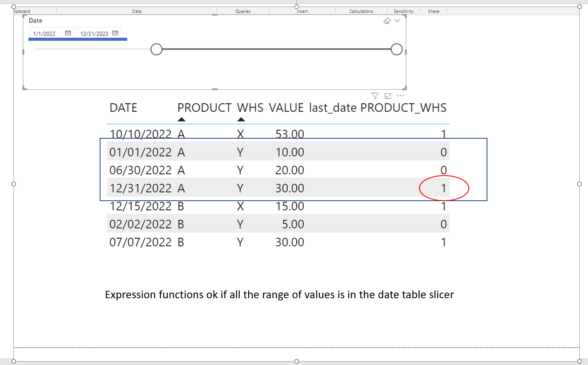
Task: Select the 02/02/2022 date cell
Action: 141,224
